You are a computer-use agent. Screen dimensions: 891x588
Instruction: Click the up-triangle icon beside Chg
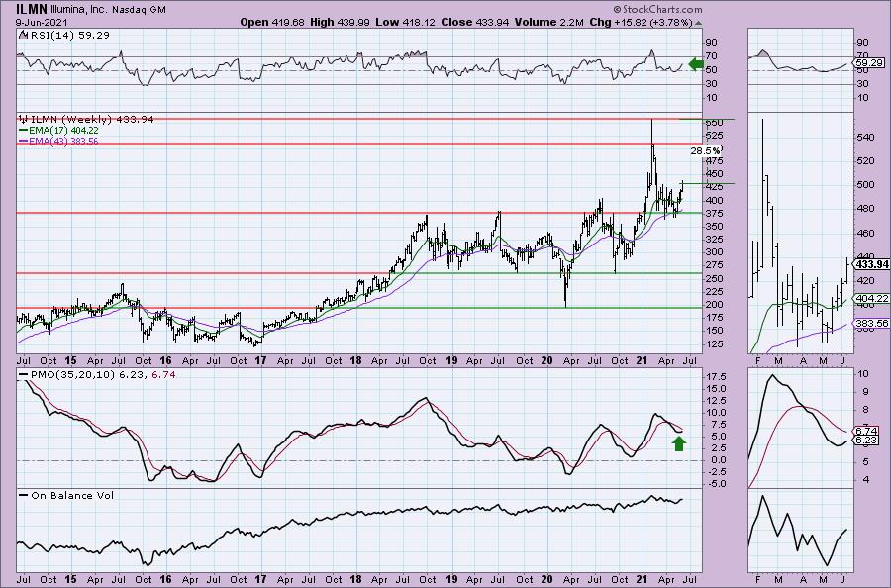tap(698, 23)
